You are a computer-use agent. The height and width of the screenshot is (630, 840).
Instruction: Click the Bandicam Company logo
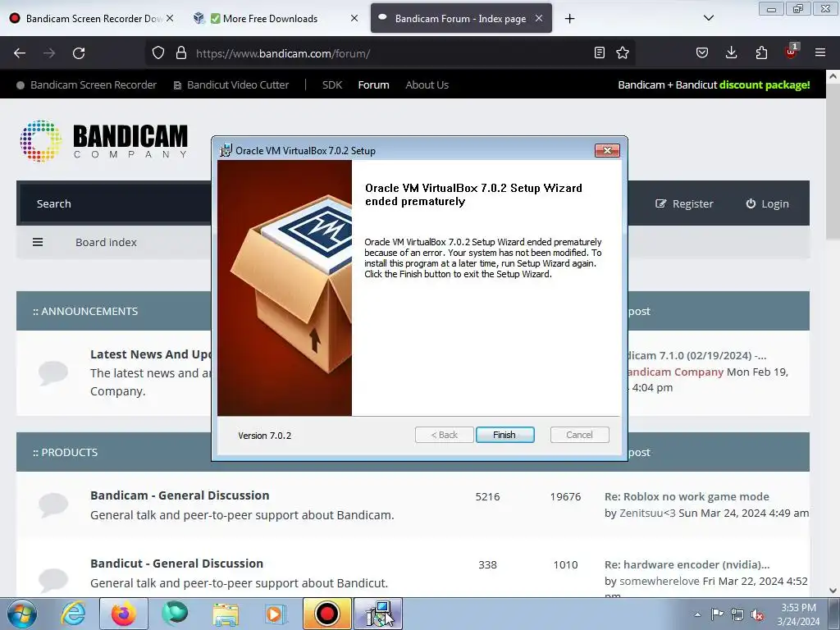[104, 141]
